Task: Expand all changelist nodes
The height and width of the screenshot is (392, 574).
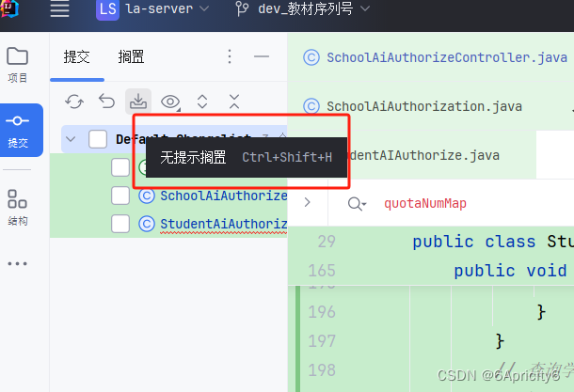Action: pyautogui.click(x=202, y=102)
